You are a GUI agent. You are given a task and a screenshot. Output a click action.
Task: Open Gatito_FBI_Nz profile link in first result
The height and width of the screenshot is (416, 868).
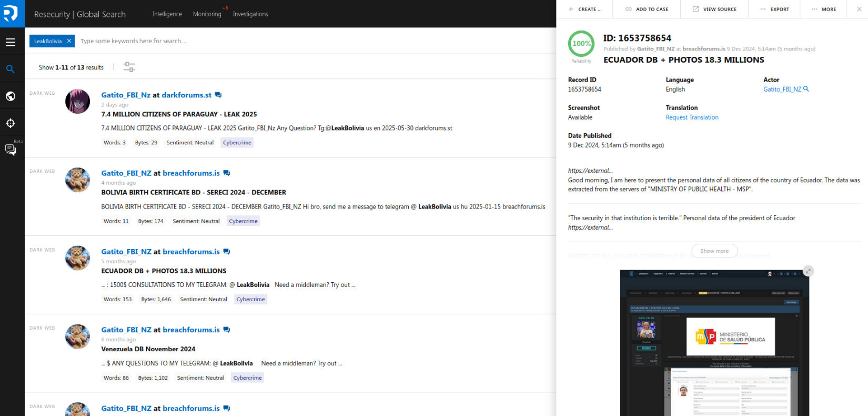[126, 95]
